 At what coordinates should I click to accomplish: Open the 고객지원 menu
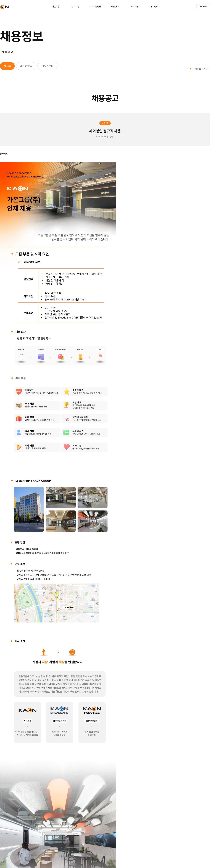pos(135,7)
